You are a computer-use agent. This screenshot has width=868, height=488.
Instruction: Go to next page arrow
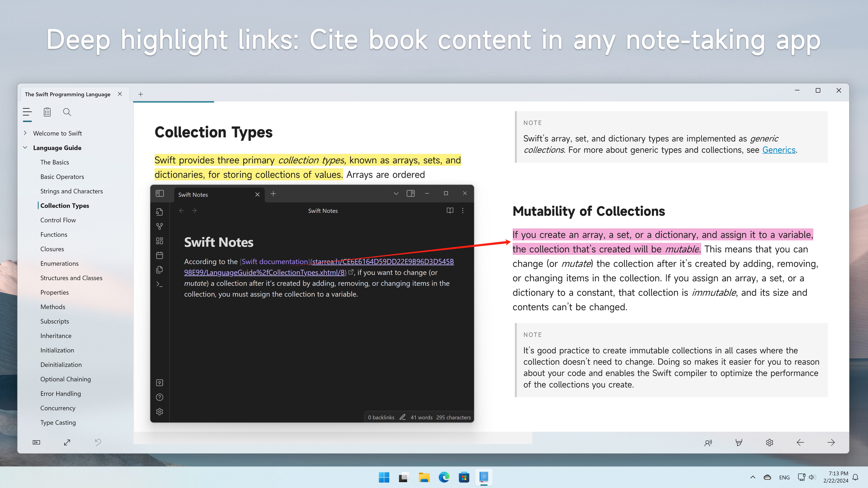tap(831, 443)
